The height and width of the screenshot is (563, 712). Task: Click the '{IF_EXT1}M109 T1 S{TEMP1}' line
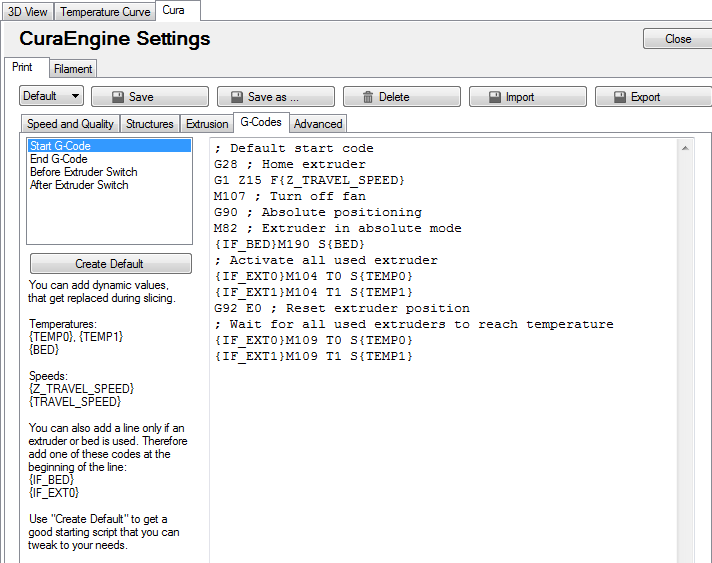tap(313, 356)
